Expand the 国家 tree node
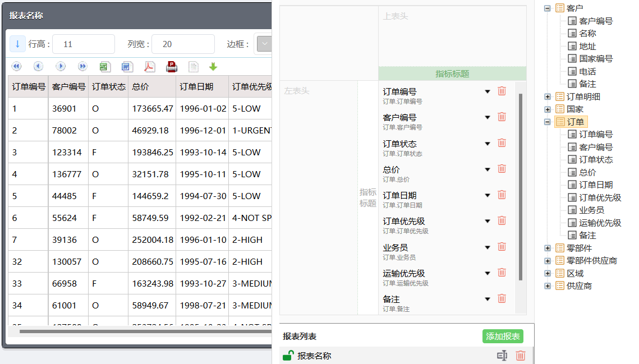Screen dimensions: 639x364 tap(548, 109)
